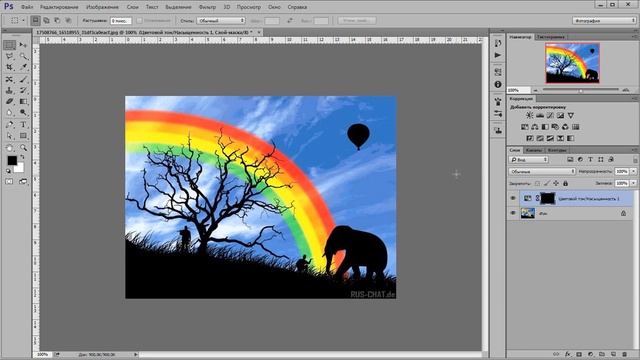This screenshot has width=640, height=360.
Task: Switch to the Каналы tab
Action: [x=533, y=150]
